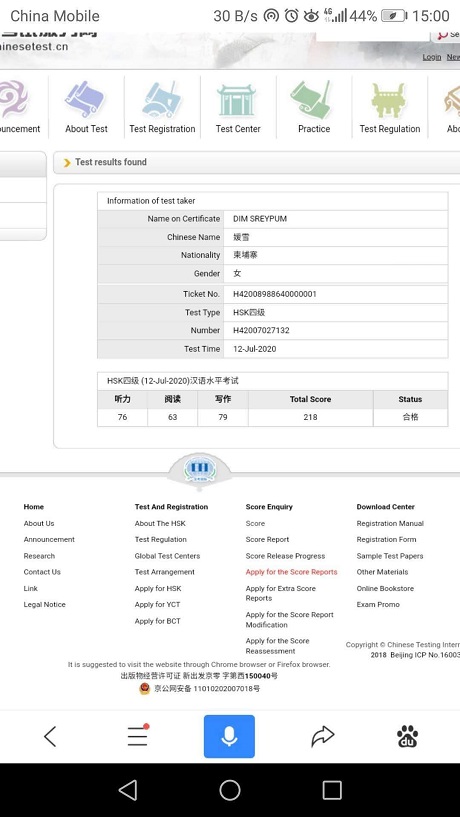Open Contact Us footer link
This screenshot has width=460, height=817.
click(42, 572)
